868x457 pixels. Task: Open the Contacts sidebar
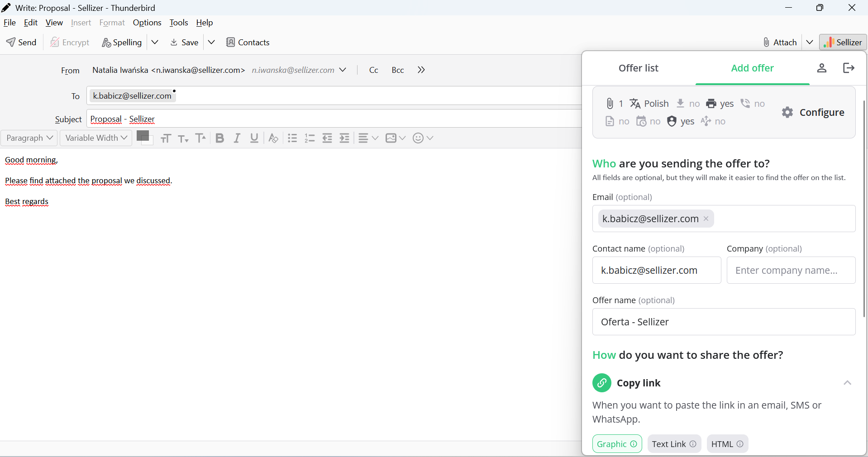click(248, 42)
